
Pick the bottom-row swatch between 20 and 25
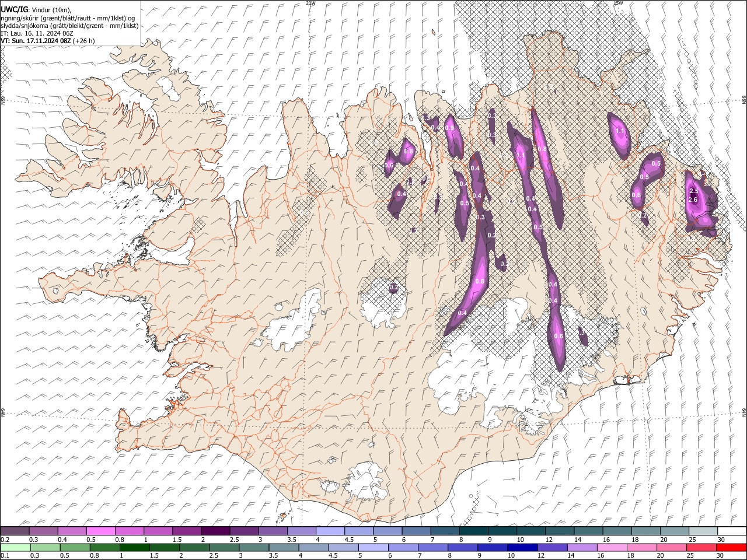(672, 547)
